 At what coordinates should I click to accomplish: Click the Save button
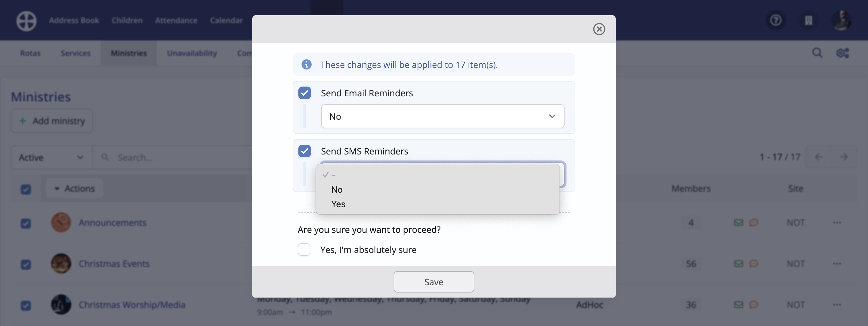[434, 281]
